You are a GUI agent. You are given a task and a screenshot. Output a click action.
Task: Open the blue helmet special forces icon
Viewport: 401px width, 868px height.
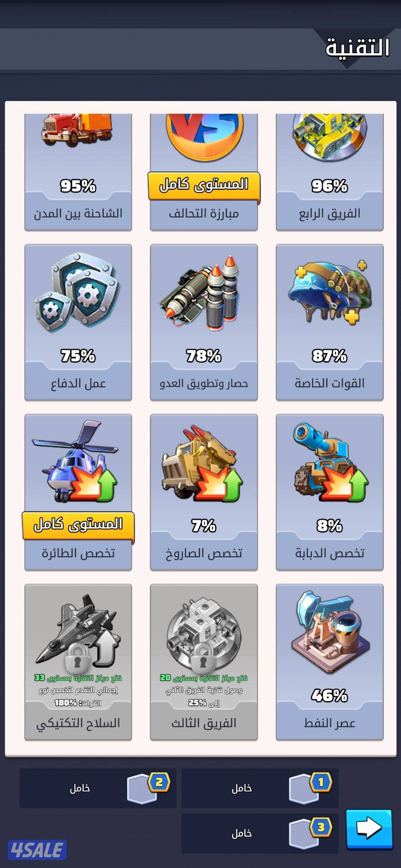click(x=329, y=292)
